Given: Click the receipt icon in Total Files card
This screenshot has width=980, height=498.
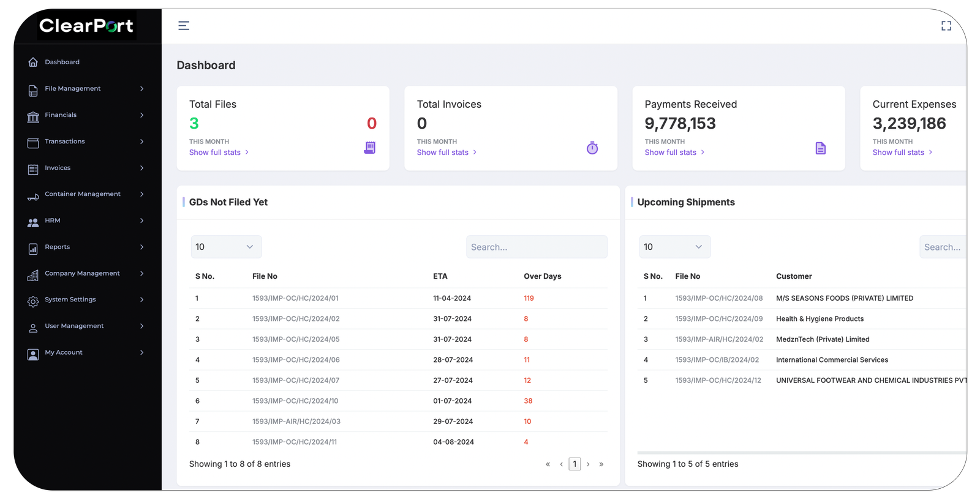Looking at the screenshot, I should coord(369,148).
